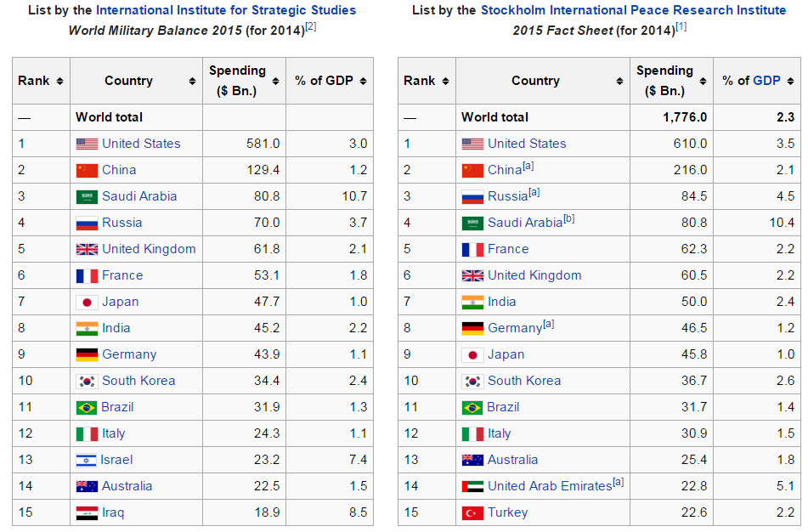
Task: Sort SIPRI table by Country column
Action: (620, 82)
